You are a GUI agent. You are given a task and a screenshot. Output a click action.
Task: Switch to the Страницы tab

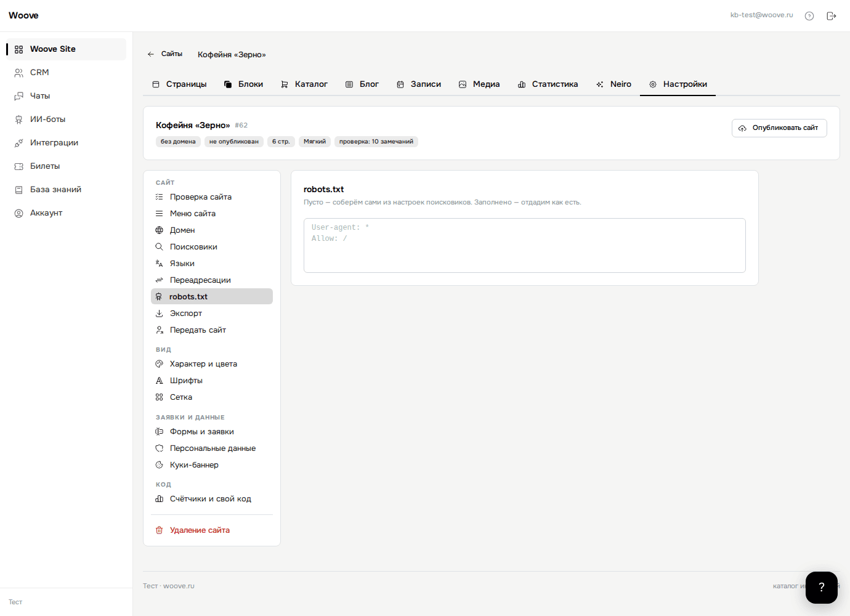point(179,84)
